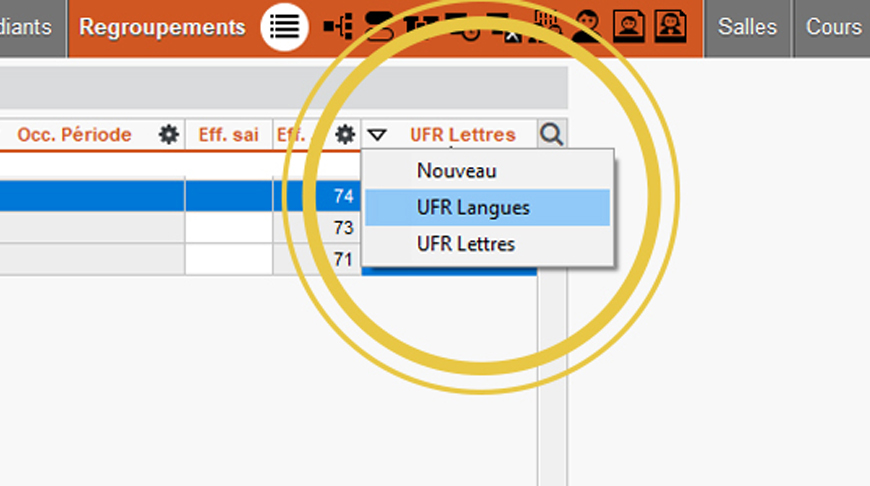The height and width of the screenshot is (486, 870).
Task: Click the links toolbar icon
Action: [379, 27]
